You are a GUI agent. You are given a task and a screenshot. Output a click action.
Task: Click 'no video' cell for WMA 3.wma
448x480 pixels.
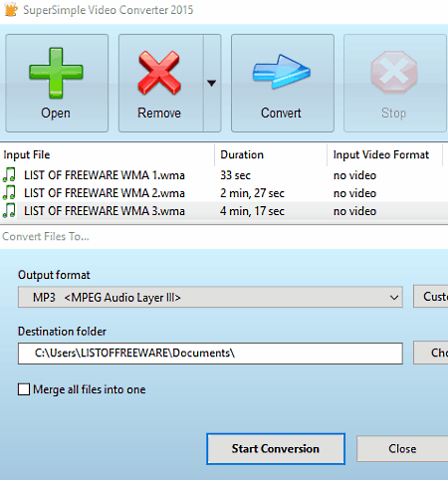pyautogui.click(x=354, y=211)
